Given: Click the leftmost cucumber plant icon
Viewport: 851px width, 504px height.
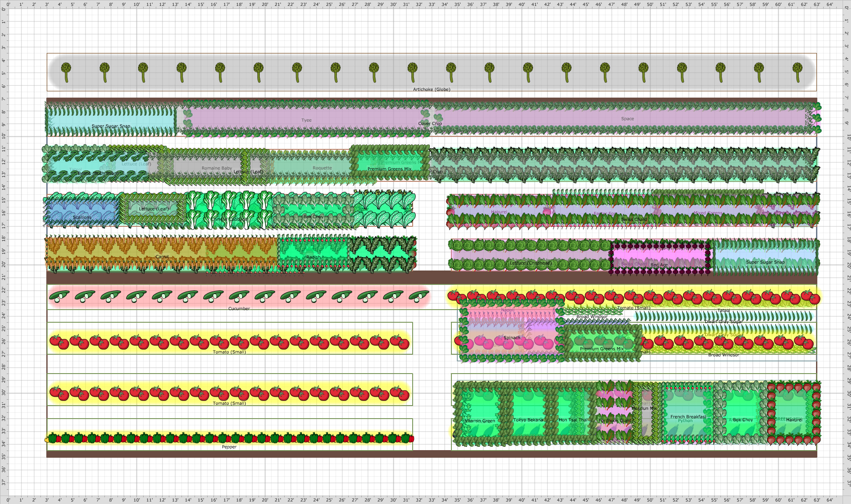Looking at the screenshot, I should pyautogui.click(x=59, y=296).
